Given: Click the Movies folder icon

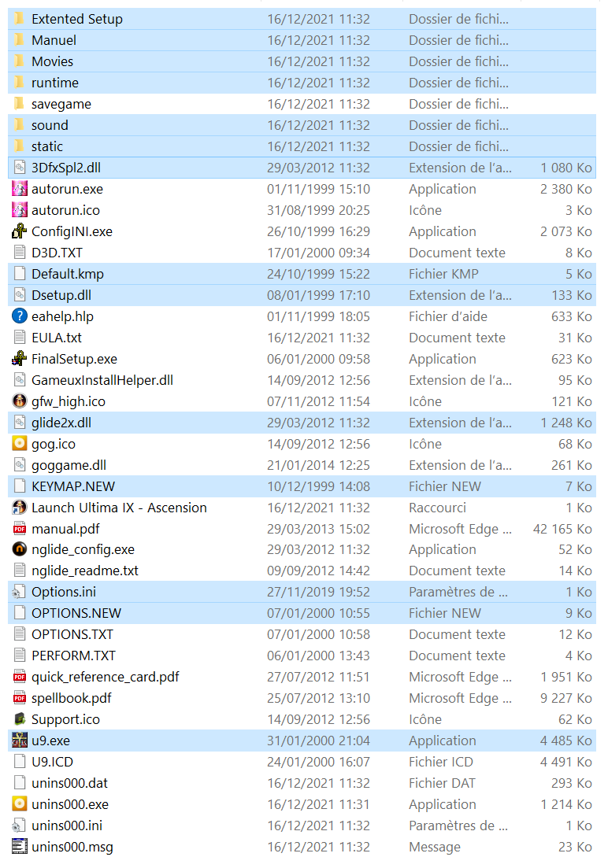Looking at the screenshot, I should (x=20, y=61).
